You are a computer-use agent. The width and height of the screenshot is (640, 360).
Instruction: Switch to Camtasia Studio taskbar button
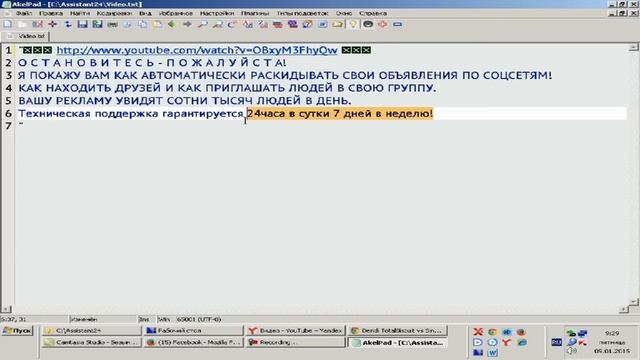[91, 342]
